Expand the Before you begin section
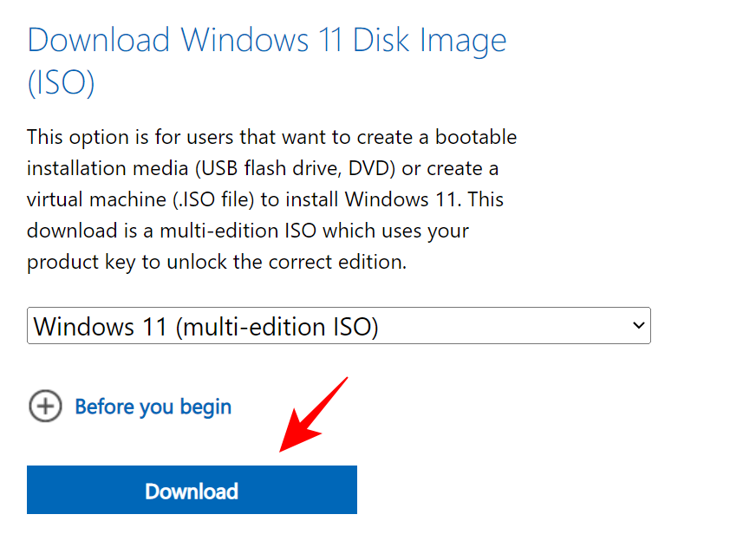756x534 pixels. [153, 406]
